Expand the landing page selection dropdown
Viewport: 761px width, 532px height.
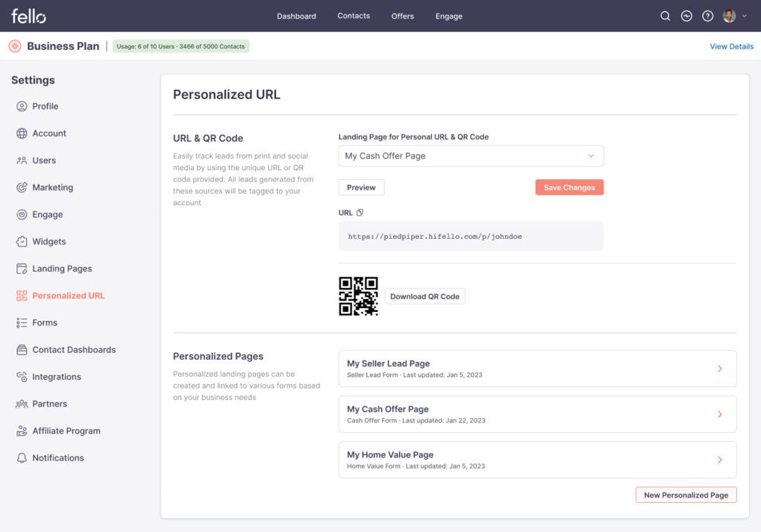point(471,156)
